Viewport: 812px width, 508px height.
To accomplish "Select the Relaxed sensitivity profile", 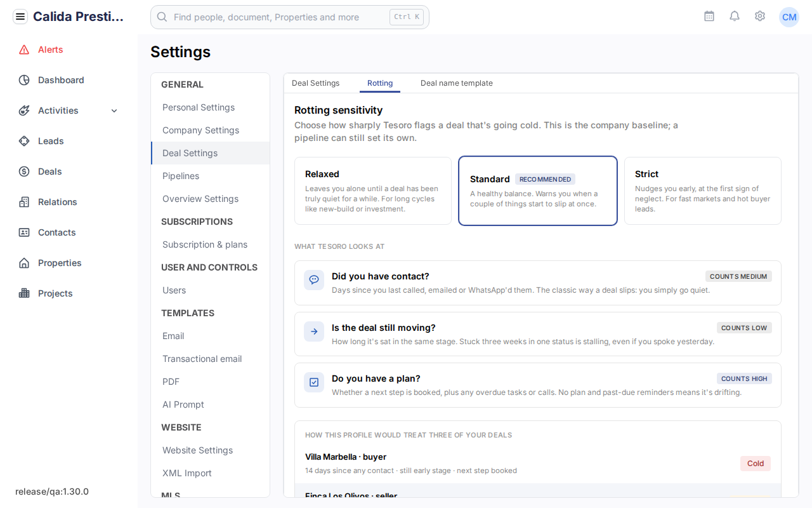I will [x=373, y=190].
